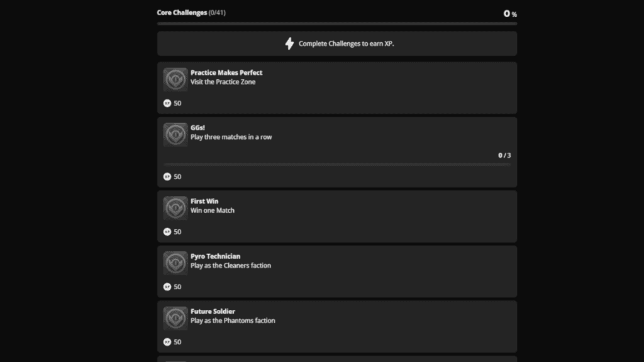Click the Core Challenges heading
Viewport: 644px width, 362px height.
click(x=182, y=13)
